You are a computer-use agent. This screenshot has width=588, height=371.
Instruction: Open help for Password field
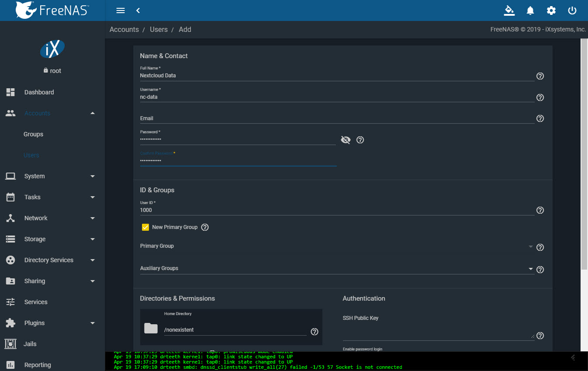(x=360, y=140)
